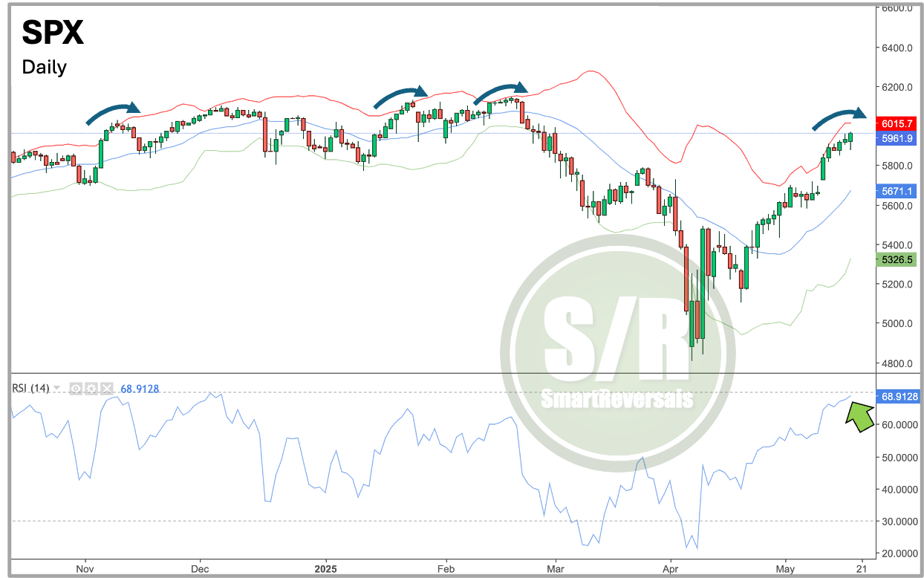Open RSI indicator settings gear
924x578 pixels.
(91, 389)
